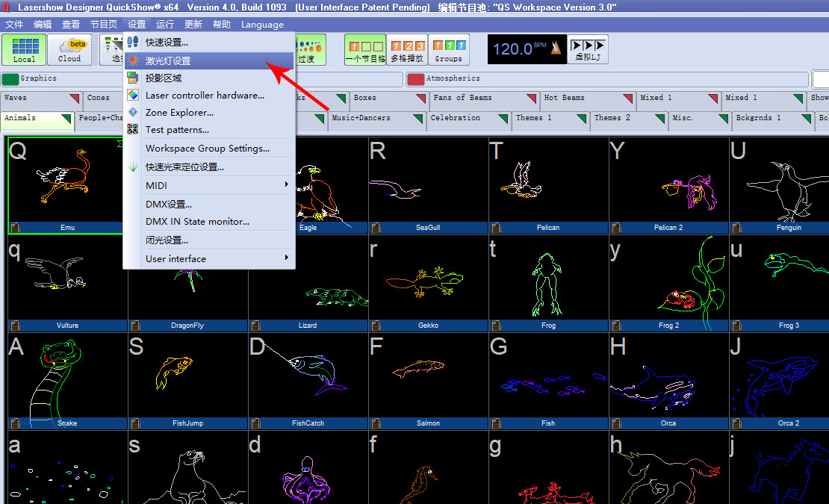Switch to the Misc. tab
The width and height of the screenshot is (829, 504).
(x=700, y=119)
